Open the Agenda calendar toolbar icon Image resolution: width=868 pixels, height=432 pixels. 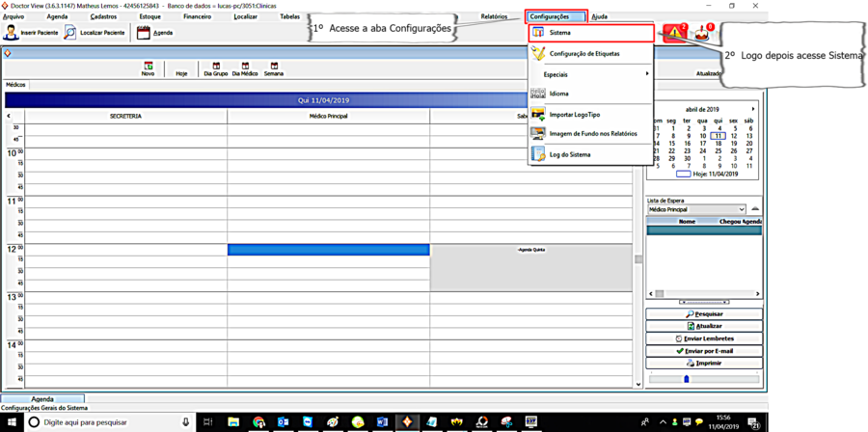pyautogui.click(x=144, y=33)
